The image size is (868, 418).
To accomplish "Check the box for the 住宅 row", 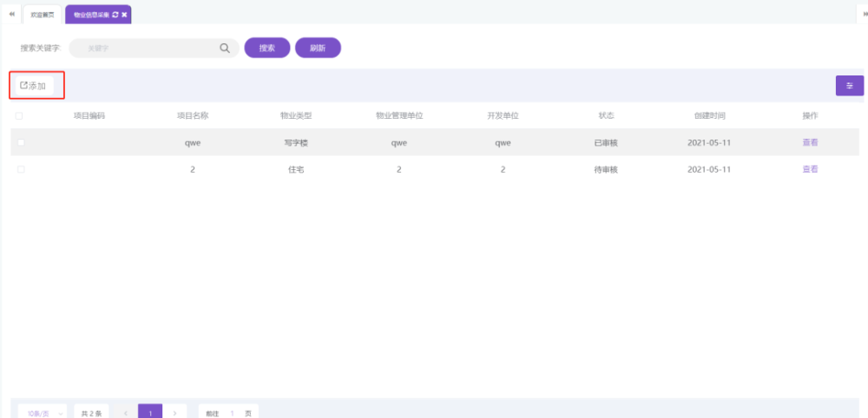I will [21, 170].
